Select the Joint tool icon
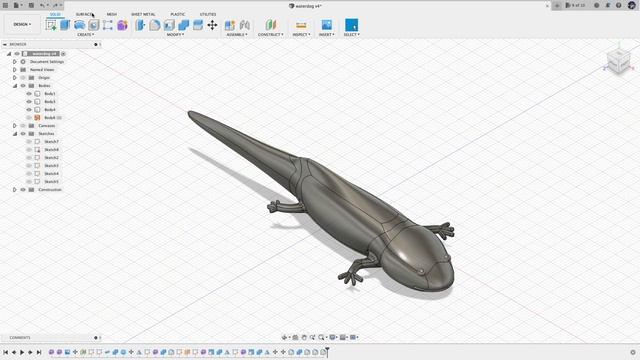Viewport: 640px width, 360px height. coord(244,25)
